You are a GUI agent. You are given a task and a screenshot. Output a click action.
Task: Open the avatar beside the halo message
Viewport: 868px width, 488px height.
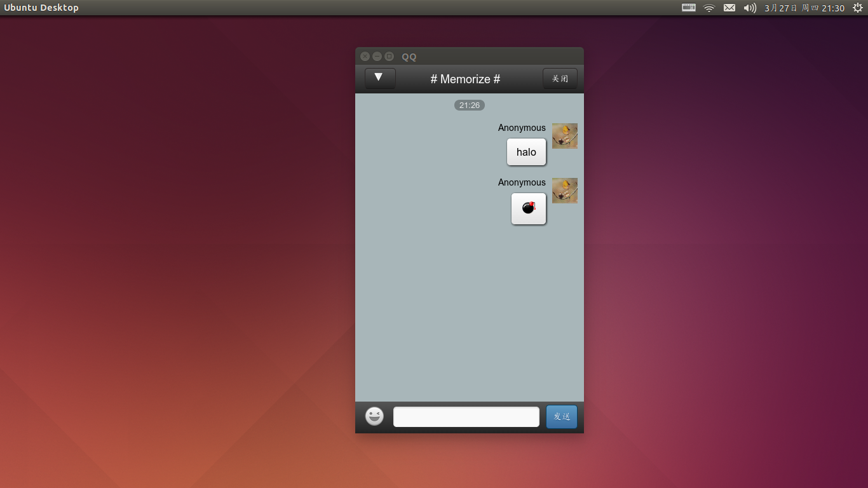pyautogui.click(x=565, y=136)
